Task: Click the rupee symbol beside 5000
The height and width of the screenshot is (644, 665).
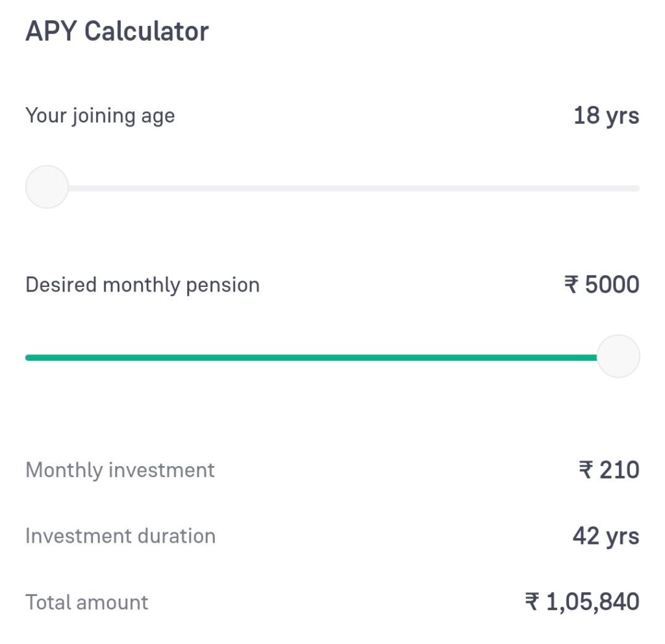Action: coord(571,285)
